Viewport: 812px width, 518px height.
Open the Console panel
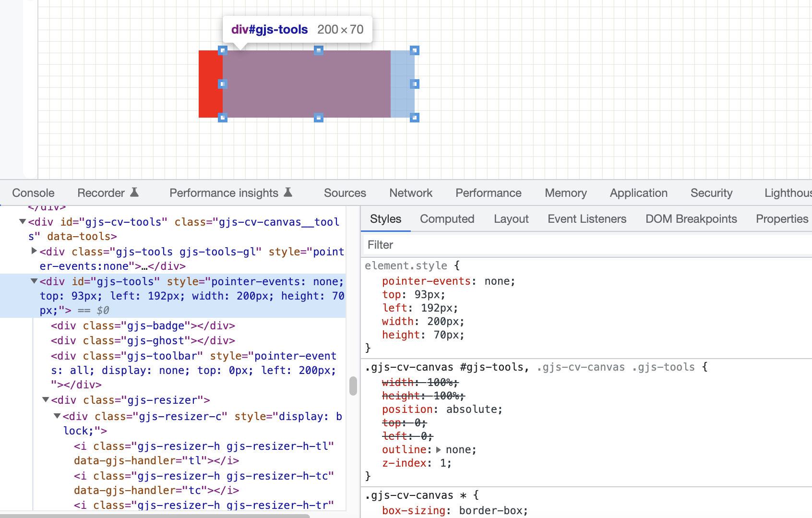tap(33, 193)
